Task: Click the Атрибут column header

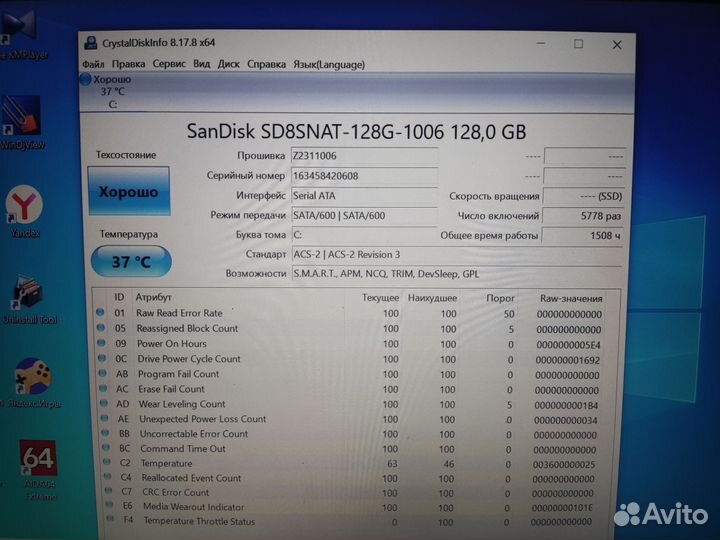Action: point(153,297)
